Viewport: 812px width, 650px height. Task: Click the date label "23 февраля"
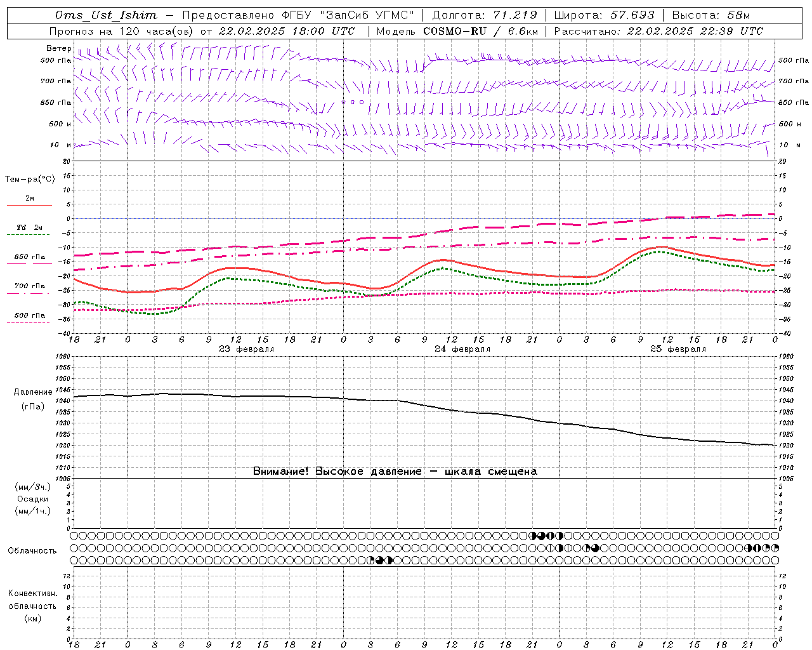[247, 349]
